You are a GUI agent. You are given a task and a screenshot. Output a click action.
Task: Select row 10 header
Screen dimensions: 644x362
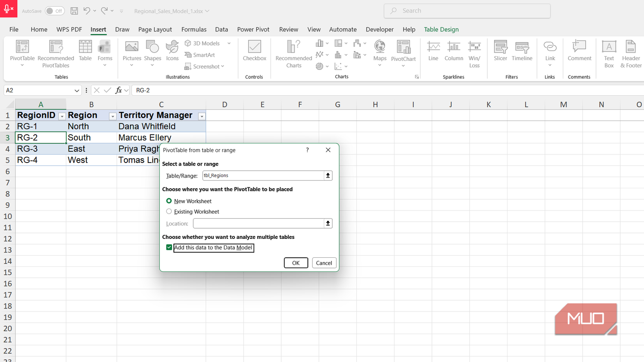tap(8, 216)
